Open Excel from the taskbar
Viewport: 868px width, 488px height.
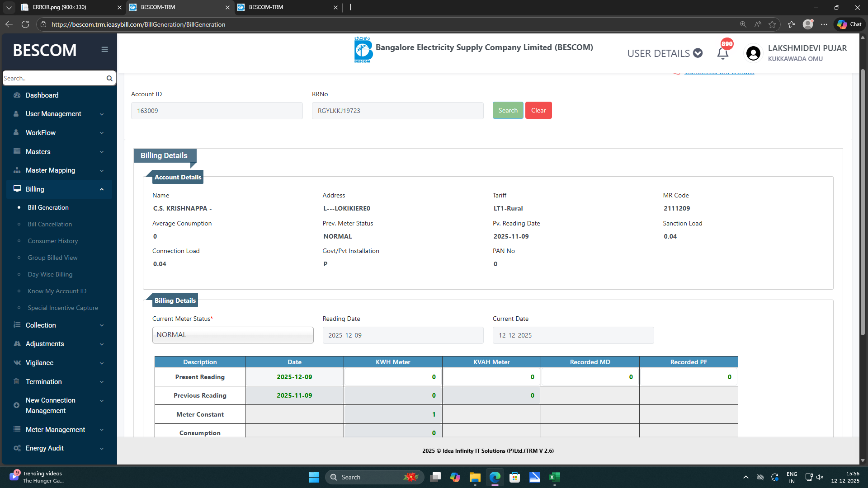554,477
